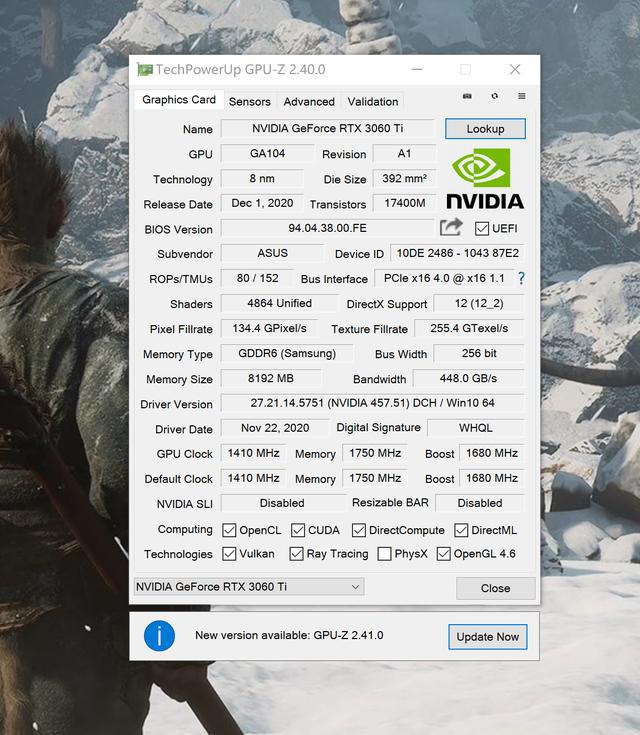Click the Subvendor value ASUS

(x=272, y=253)
